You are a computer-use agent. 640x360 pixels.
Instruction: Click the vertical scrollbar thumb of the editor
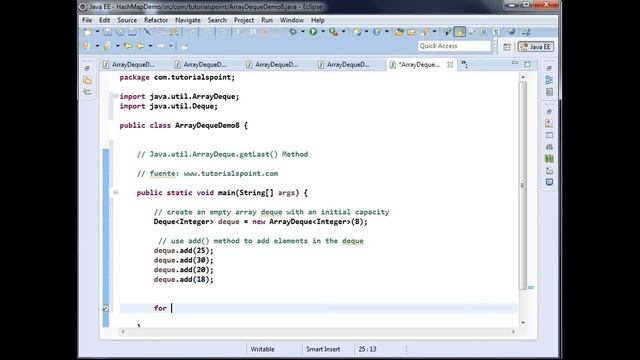tap(523, 185)
